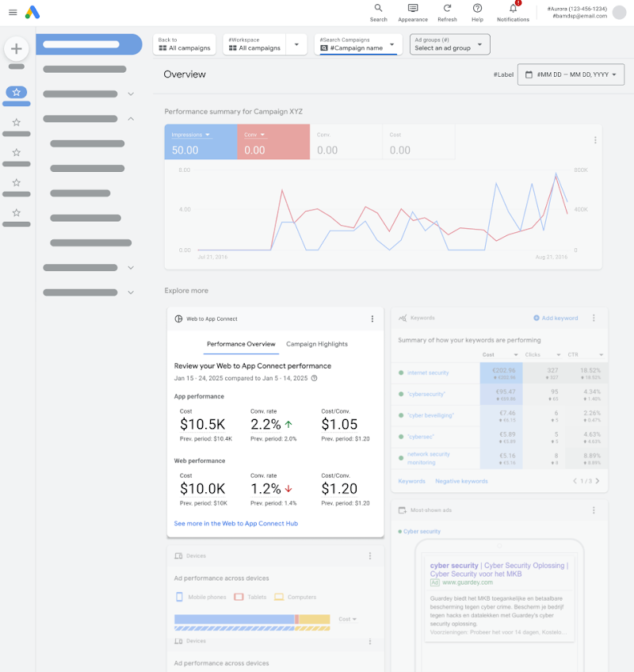Open the overflow menu on the Keywords card

593,318
